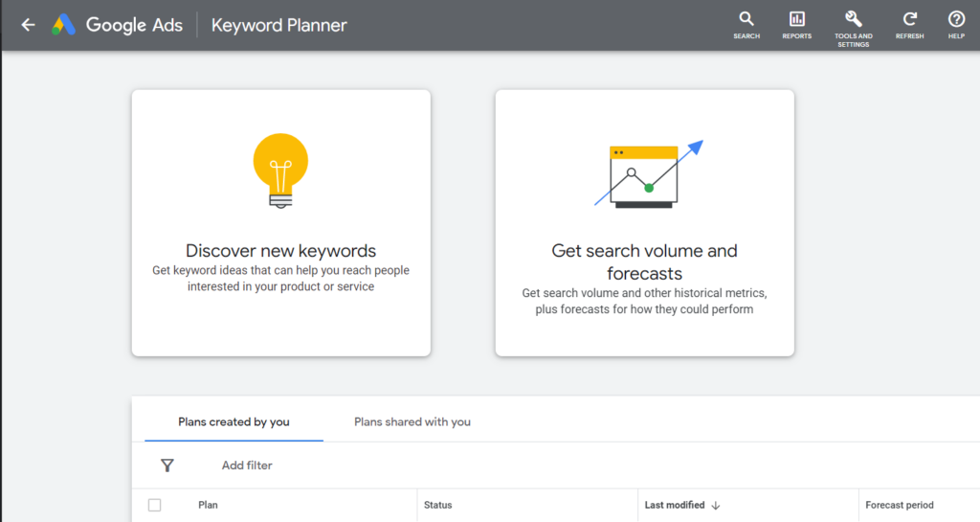
Task: Click the historical metrics description text
Action: [x=644, y=302]
